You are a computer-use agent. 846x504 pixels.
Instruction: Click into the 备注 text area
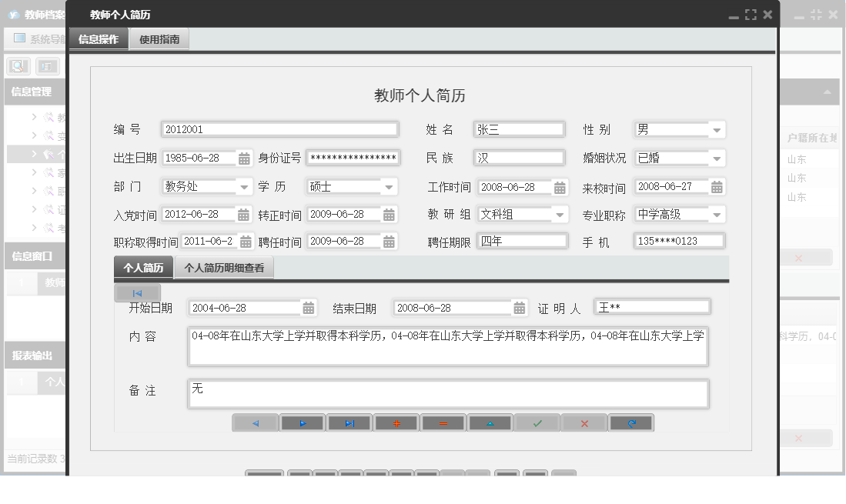(x=448, y=394)
